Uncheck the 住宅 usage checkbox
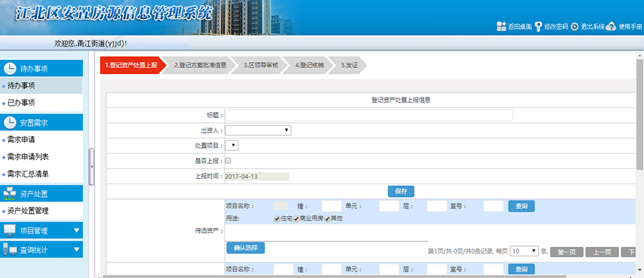 (276, 219)
